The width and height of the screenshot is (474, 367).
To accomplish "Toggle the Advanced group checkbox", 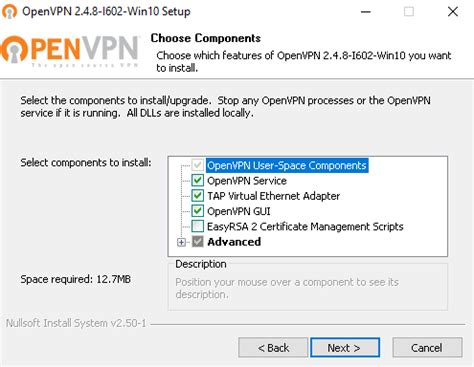I will pos(197,242).
